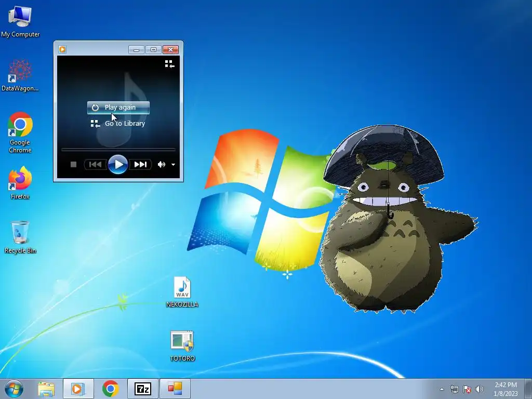Screen dimensions: 532x399
Task: Click the Play again button
Action: (118, 108)
